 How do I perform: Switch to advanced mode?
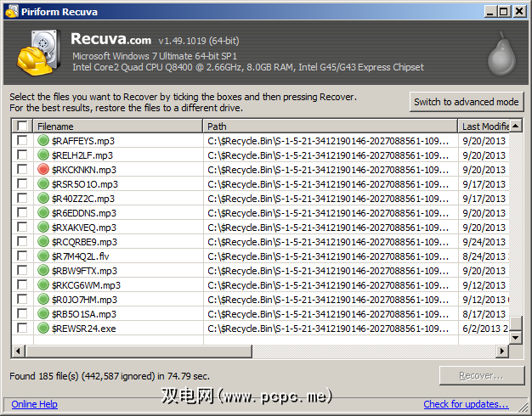pos(467,102)
